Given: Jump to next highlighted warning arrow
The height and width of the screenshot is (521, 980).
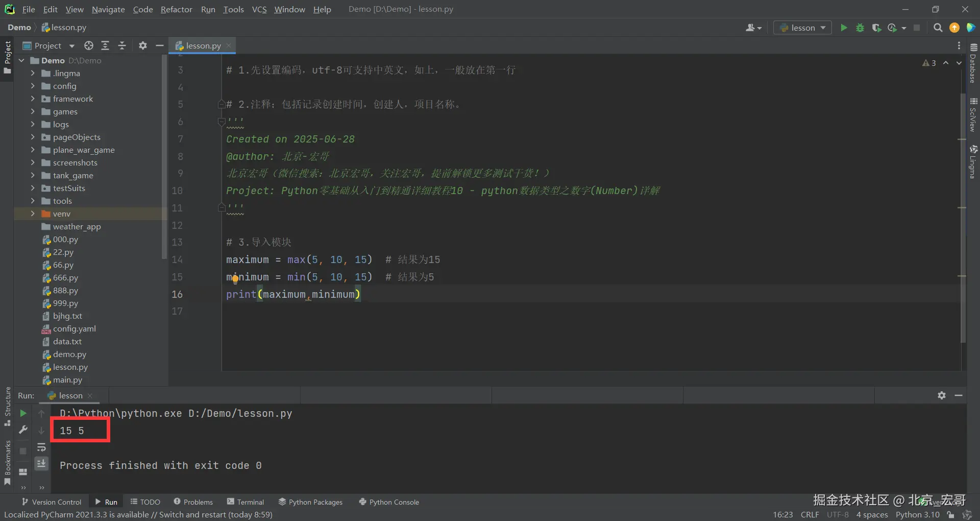Looking at the screenshot, I should (959, 63).
